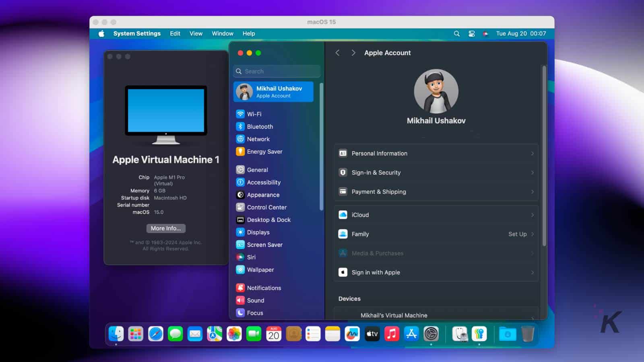Open Music from the Dock
This screenshot has width=644, height=362.
[x=392, y=333]
